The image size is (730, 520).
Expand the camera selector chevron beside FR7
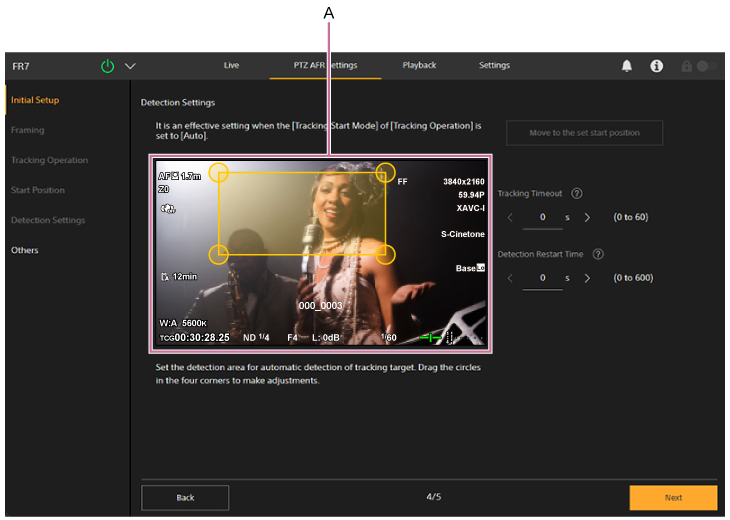[x=130, y=66]
